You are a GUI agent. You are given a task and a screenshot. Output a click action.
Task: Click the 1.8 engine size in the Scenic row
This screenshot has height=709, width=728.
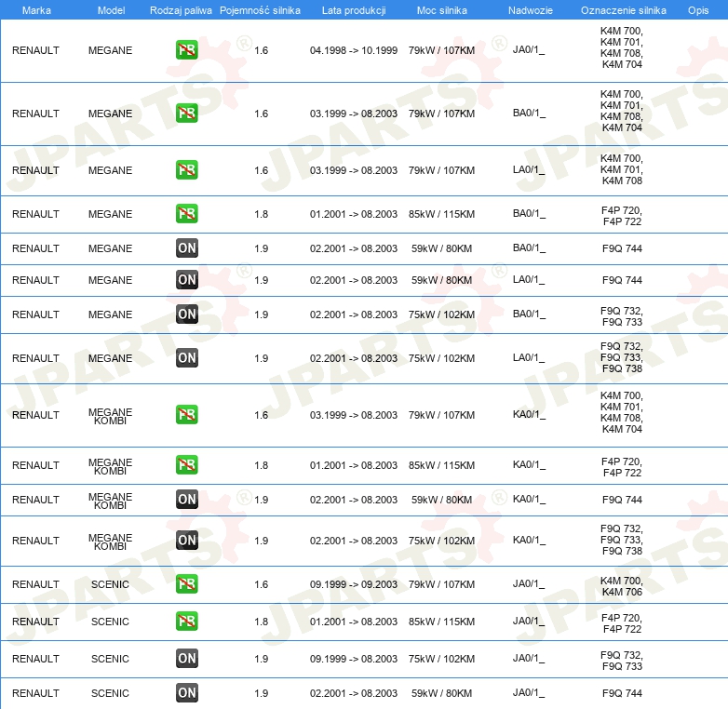coord(261,622)
